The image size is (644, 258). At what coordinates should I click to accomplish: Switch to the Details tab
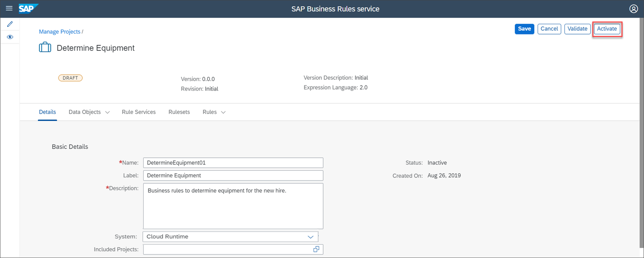tap(47, 112)
